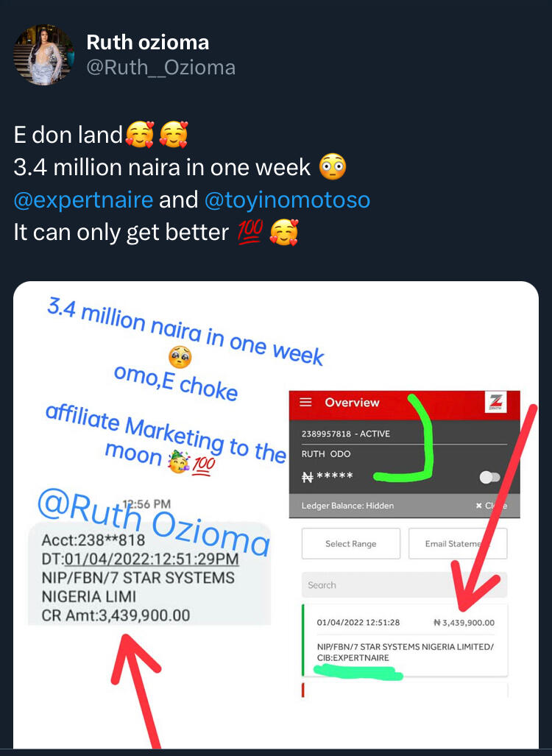
Task: Click the Ruth ozioma display name
Action: (x=148, y=43)
